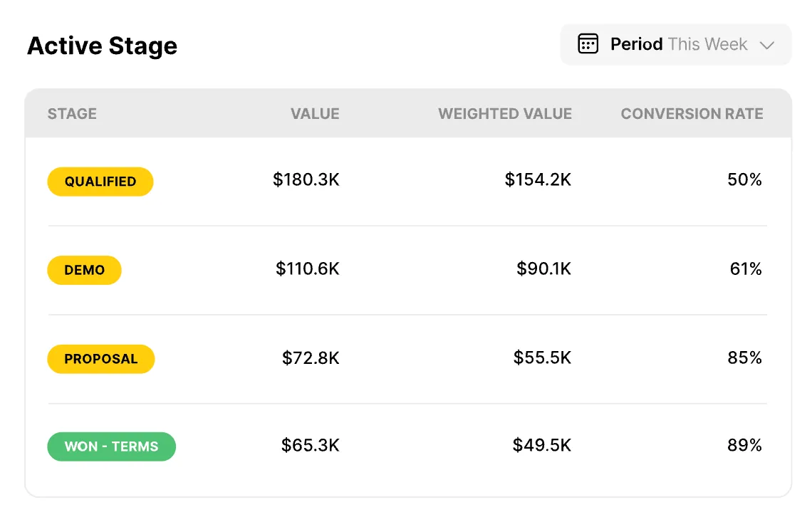Sort by the STAGE column header

tap(72, 114)
